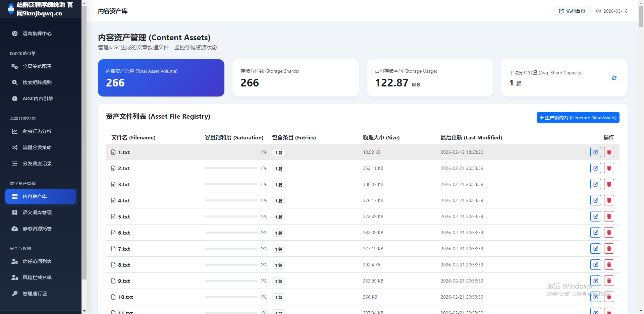Screen dimensions: 644x314
Task: Select 爬虫行为分析 from sidebar
Action: point(37,131)
